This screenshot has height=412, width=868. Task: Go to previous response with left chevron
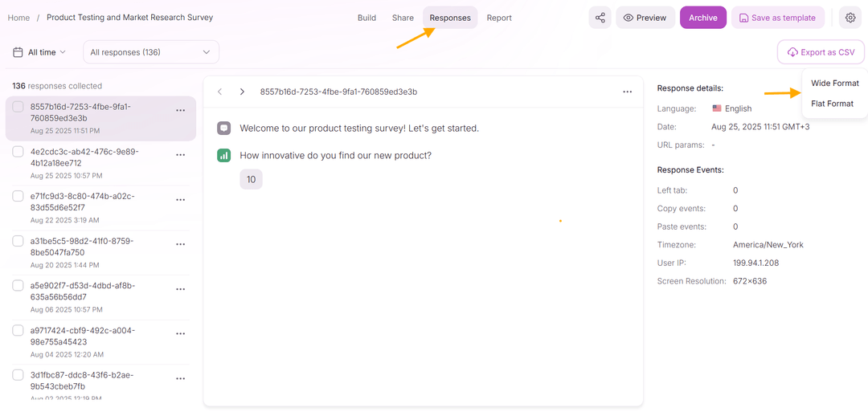220,92
